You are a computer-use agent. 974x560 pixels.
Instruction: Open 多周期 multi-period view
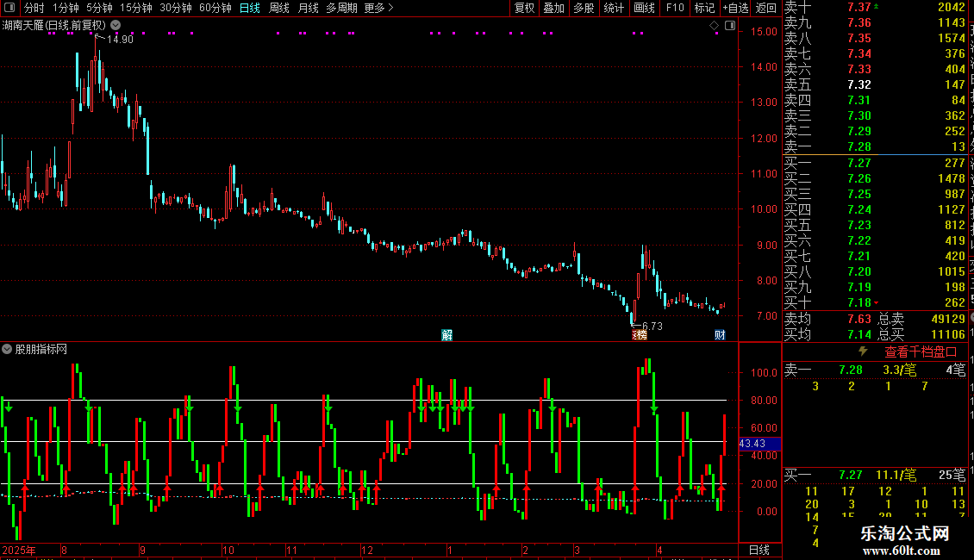(341, 8)
